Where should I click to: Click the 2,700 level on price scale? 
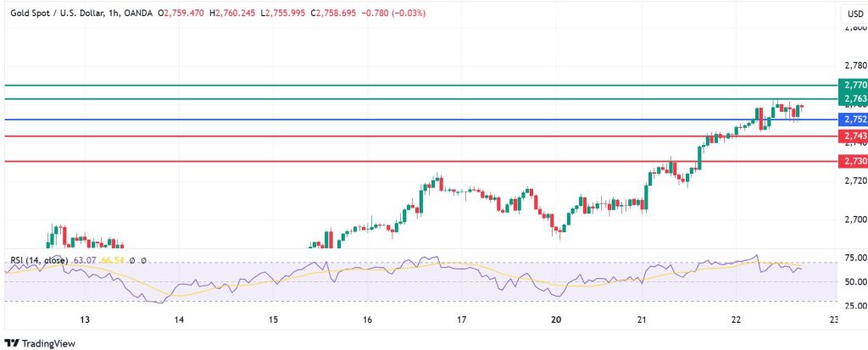[x=853, y=219]
